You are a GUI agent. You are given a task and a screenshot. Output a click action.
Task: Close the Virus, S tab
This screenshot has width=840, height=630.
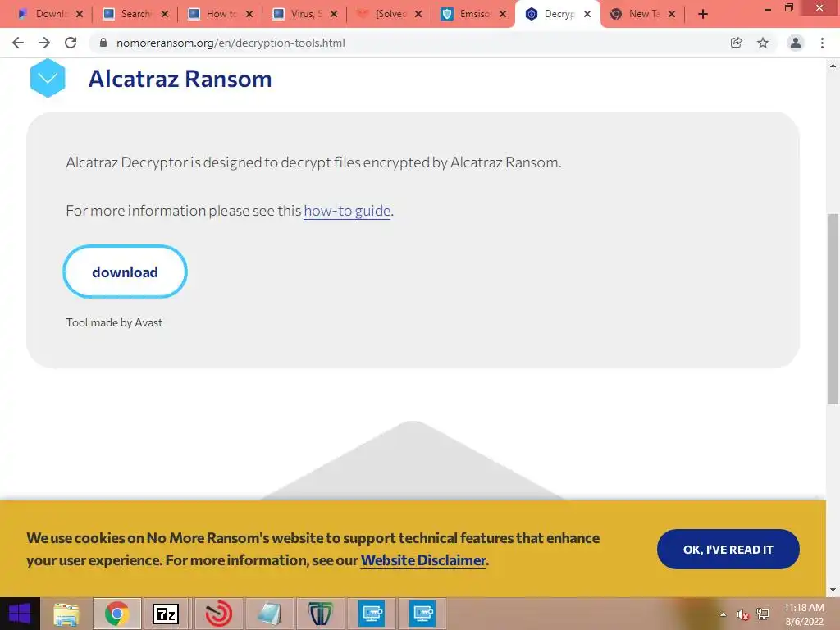click(x=334, y=14)
